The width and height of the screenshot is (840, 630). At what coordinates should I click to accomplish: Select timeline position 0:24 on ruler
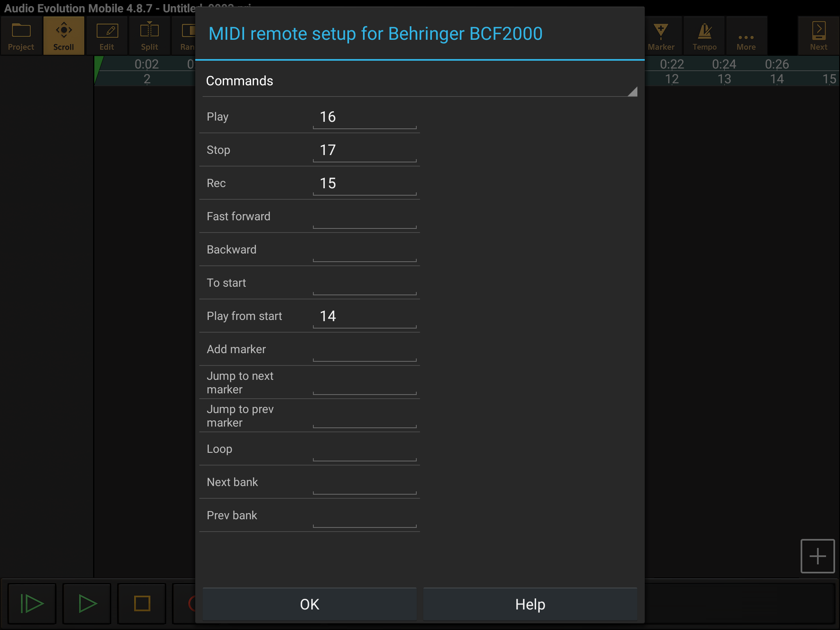tap(724, 64)
